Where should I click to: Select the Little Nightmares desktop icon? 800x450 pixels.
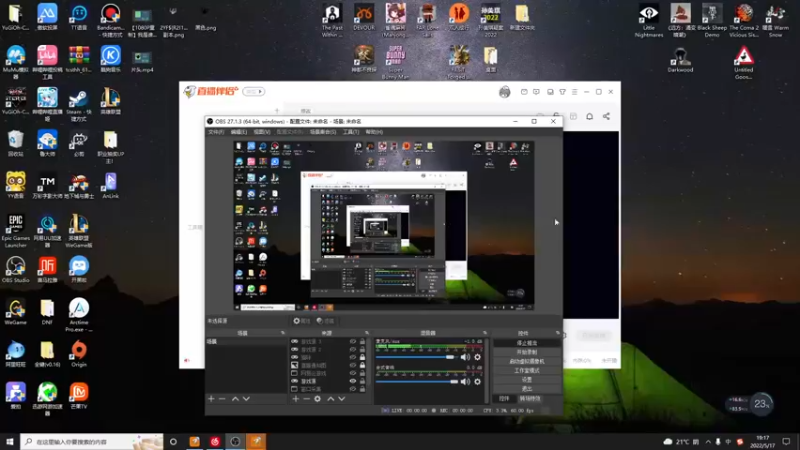(x=649, y=20)
